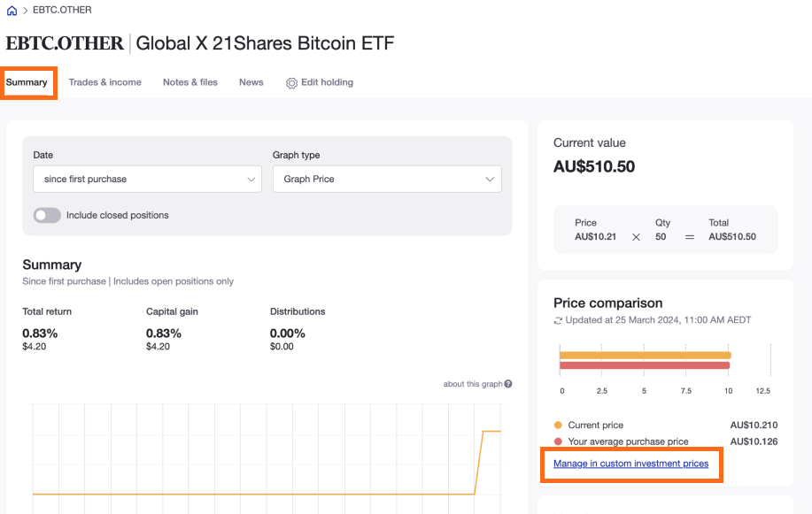This screenshot has width=812, height=514.
Task: Open the Notes & files tab
Action: [x=189, y=82]
